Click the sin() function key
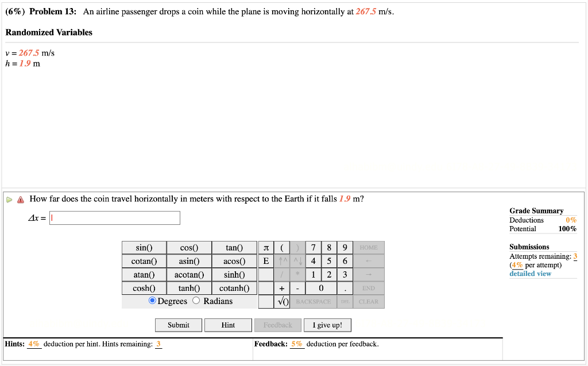 144,247
